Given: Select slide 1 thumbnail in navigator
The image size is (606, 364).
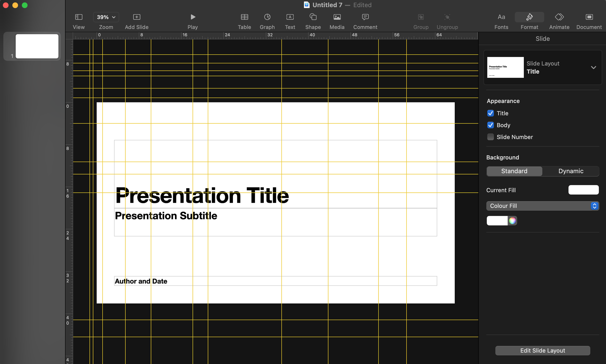Looking at the screenshot, I should click(x=37, y=46).
